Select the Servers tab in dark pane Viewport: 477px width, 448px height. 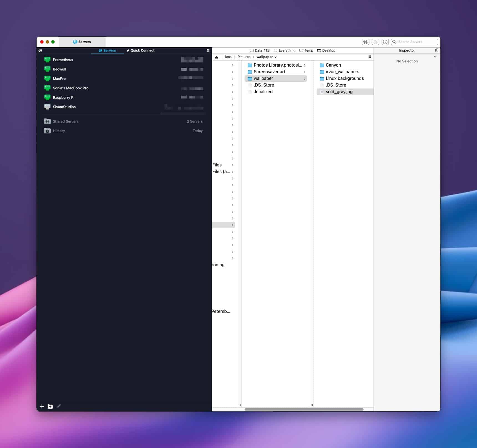[107, 50]
